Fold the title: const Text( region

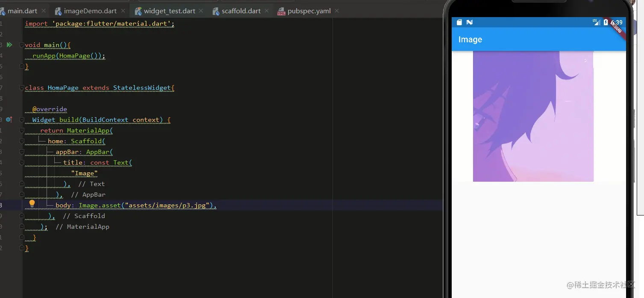pyautogui.click(x=22, y=162)
